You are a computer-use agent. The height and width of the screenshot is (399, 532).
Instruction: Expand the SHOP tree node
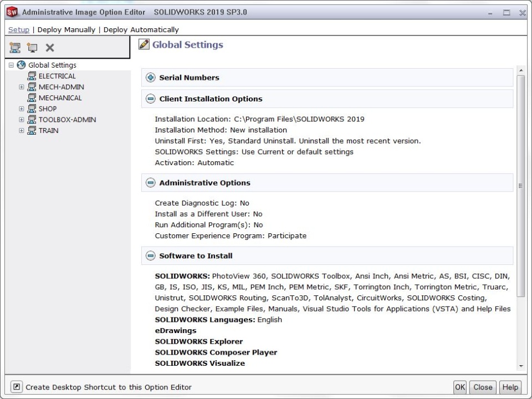[x=22, y=109]
